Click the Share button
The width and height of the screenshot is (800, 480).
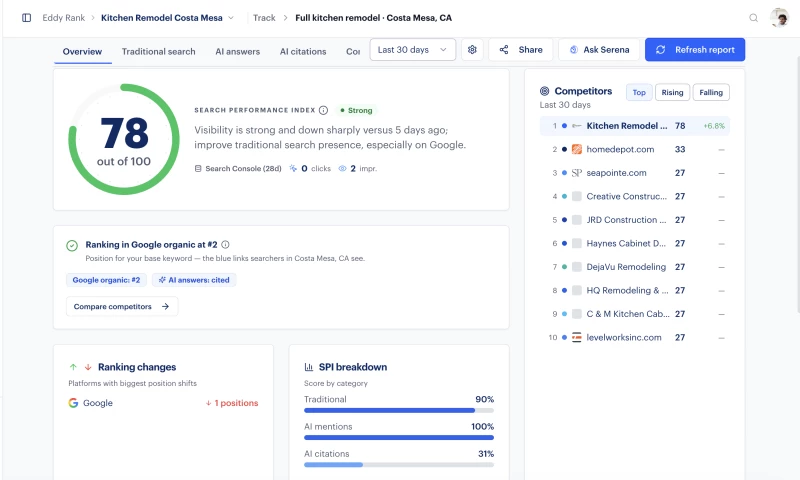click(520, 49)
